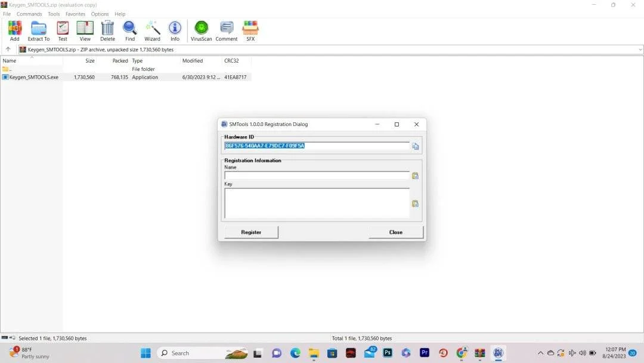Image resolution: width=644 pixels, height=363 pixels.
Task: Sort list by Modified column header
Action: [202, 60]
